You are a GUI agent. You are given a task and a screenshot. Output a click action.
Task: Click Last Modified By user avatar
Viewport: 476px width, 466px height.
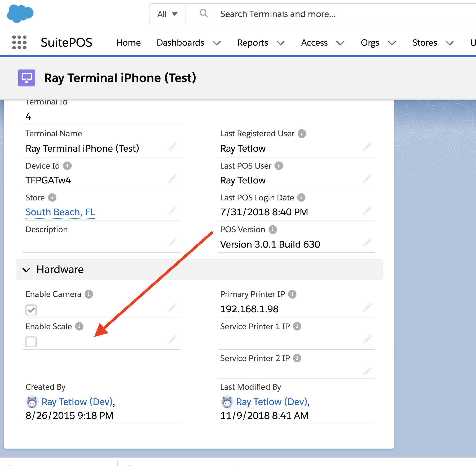point(227,402)
